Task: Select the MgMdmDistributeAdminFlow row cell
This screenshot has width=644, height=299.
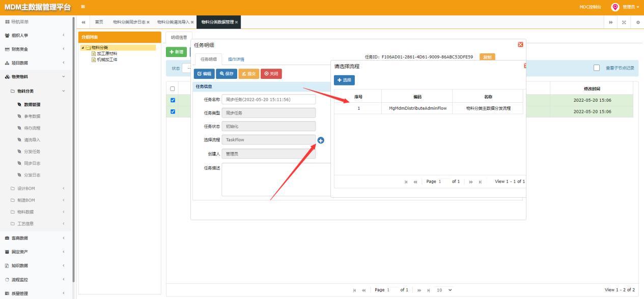Action: 417,108
